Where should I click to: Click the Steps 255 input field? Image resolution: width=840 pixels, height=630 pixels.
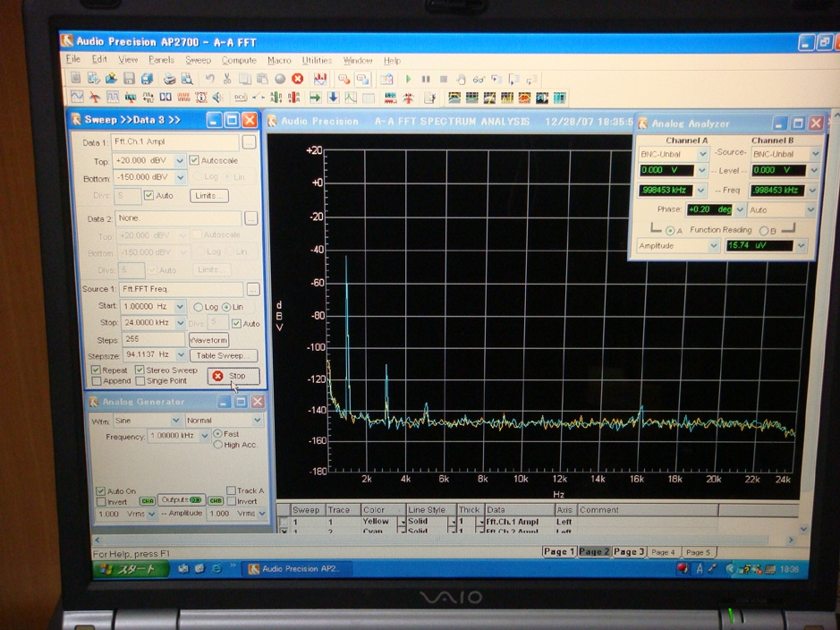(x=153, y=339)
